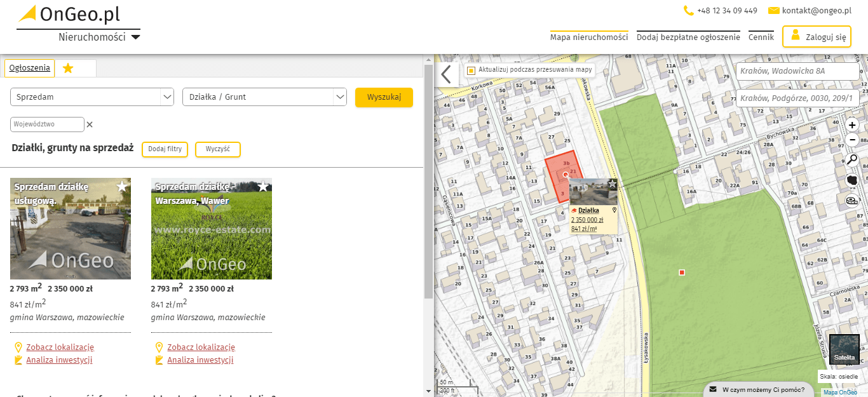This screenshot has width=868, height=397.
Task: Zoom out on the map
Action: [x=852, y=140]
